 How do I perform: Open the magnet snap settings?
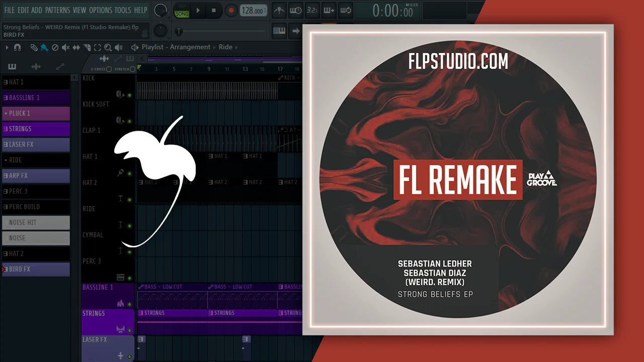(17, 47)
